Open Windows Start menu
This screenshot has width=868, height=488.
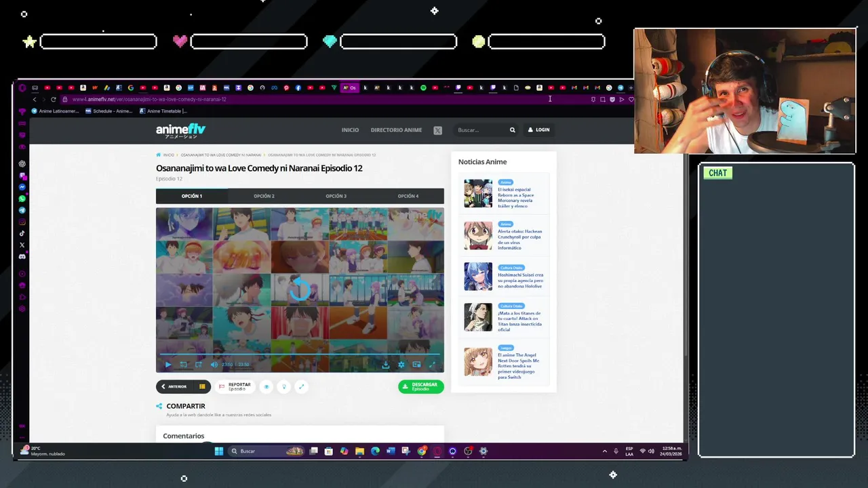(219, 451)
